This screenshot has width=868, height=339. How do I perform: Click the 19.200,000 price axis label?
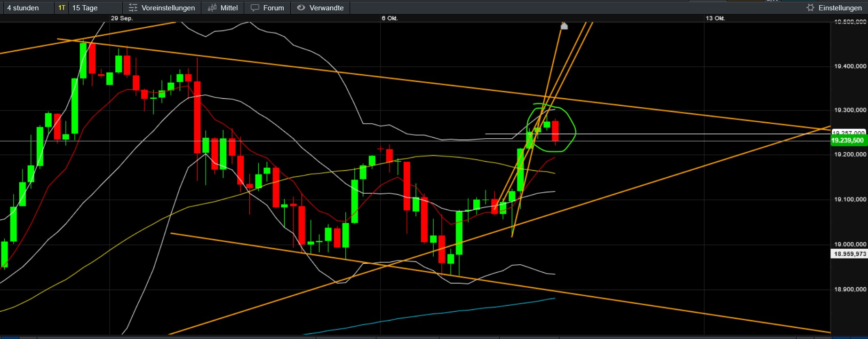click(x=850, y=154)
